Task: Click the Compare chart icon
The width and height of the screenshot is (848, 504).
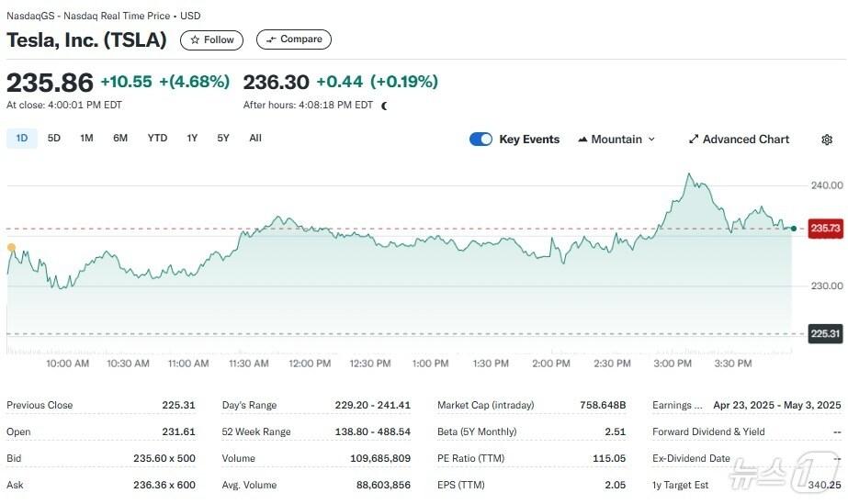Action: (x=271, y=39)
